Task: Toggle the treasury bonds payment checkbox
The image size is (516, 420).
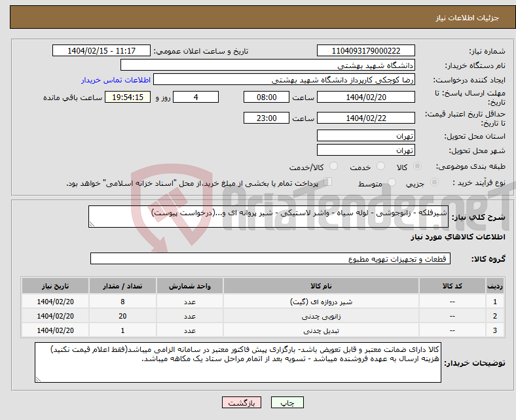Action: pos(328,182)
